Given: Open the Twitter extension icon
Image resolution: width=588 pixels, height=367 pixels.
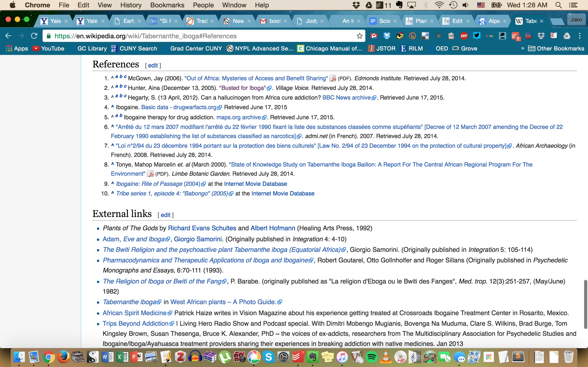Looking at the screenshot, I should pos(477,36).
